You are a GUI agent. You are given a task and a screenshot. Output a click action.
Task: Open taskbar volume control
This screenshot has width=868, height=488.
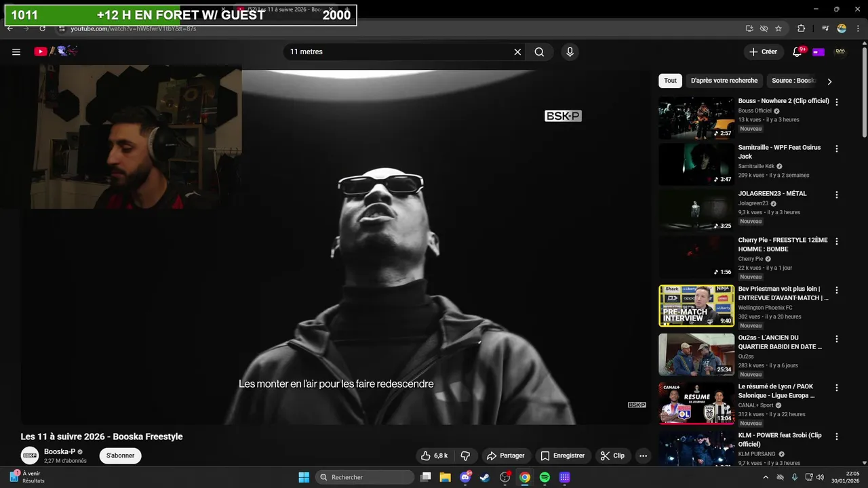click(x=820, y=477)
